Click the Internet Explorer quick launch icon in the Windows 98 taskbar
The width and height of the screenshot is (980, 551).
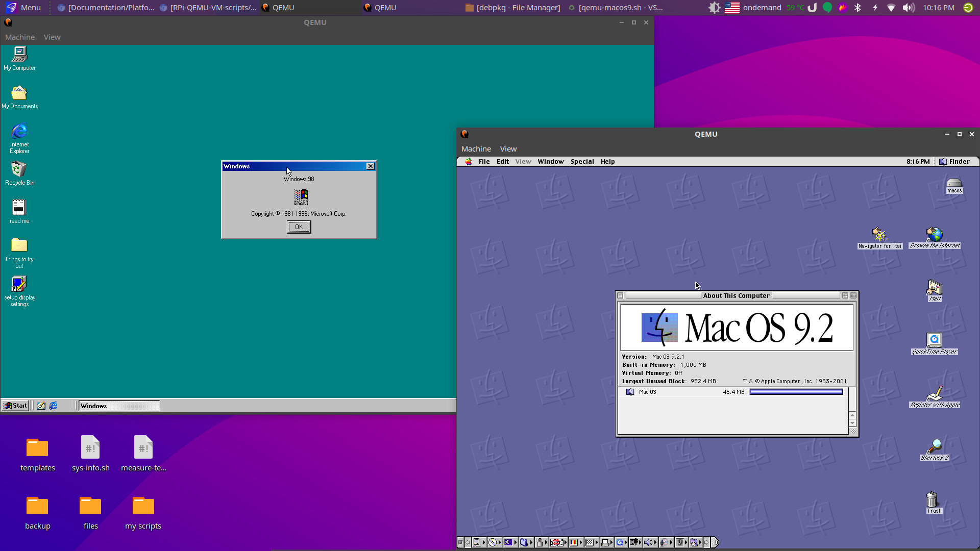[x=54, y=406]
